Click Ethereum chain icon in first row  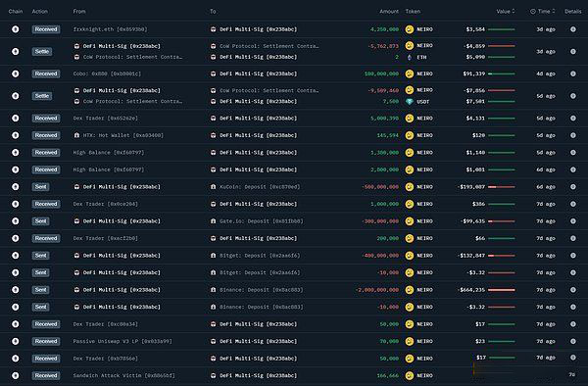point(16,29)
